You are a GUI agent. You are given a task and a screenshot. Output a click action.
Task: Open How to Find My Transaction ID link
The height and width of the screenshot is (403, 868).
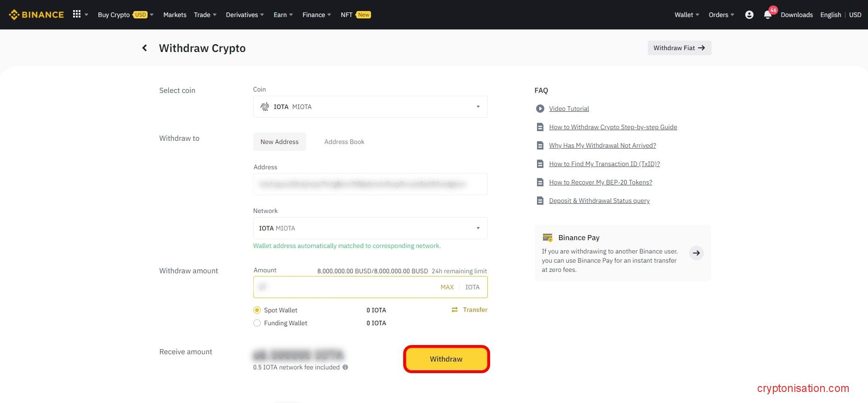(x=605, y=164)
